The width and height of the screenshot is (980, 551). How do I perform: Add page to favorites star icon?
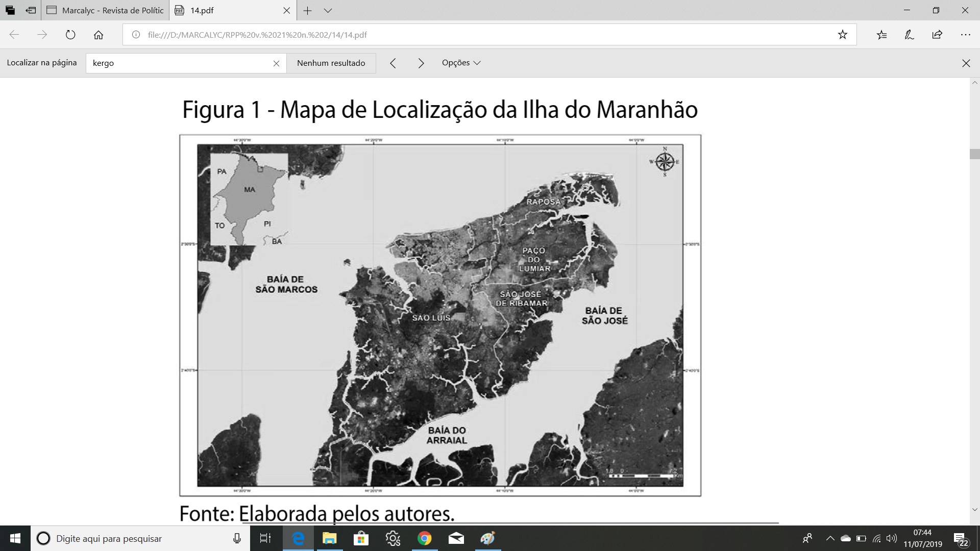click(x=842, y=35)
